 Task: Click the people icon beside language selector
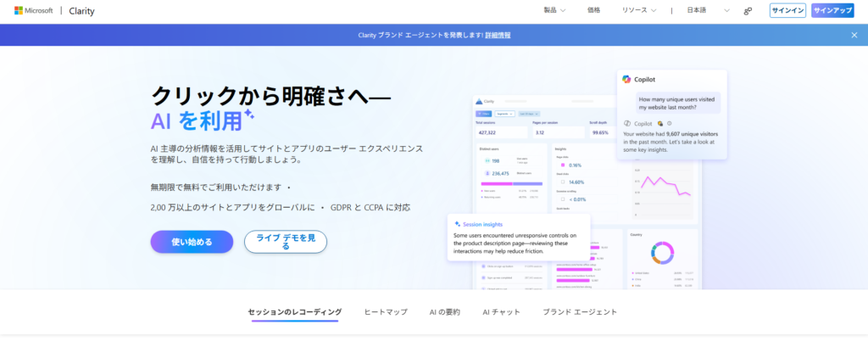[x=748, y=11]
